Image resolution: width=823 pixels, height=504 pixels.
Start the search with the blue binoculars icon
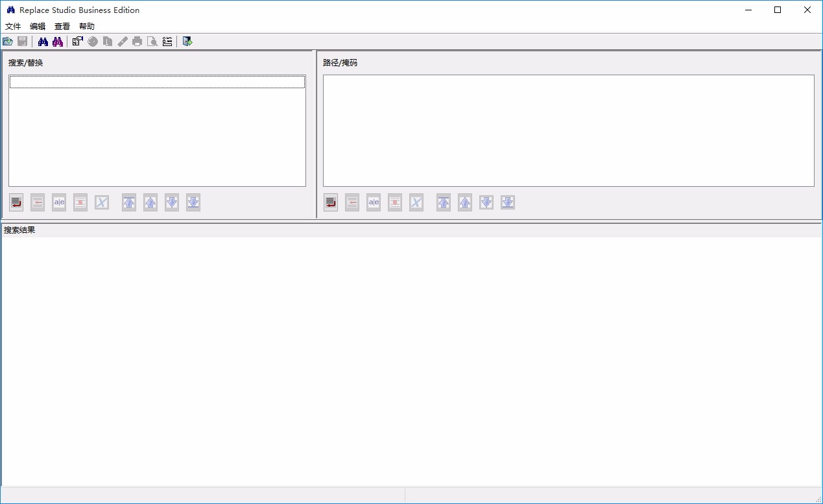point(42,41)
